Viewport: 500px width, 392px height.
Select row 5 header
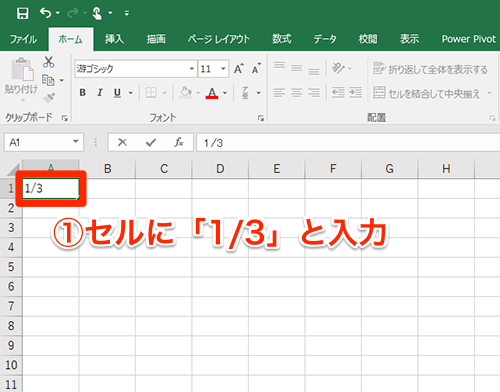tap(11, 267)
